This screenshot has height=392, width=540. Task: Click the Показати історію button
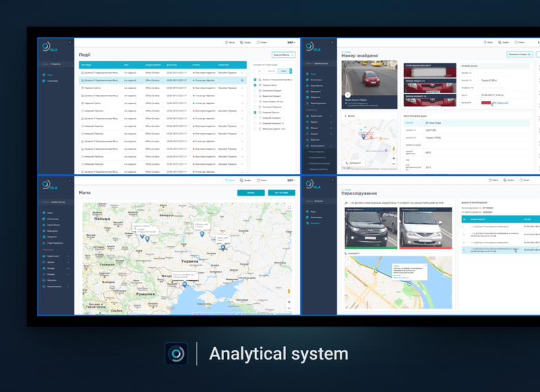(x=520, y=55)
